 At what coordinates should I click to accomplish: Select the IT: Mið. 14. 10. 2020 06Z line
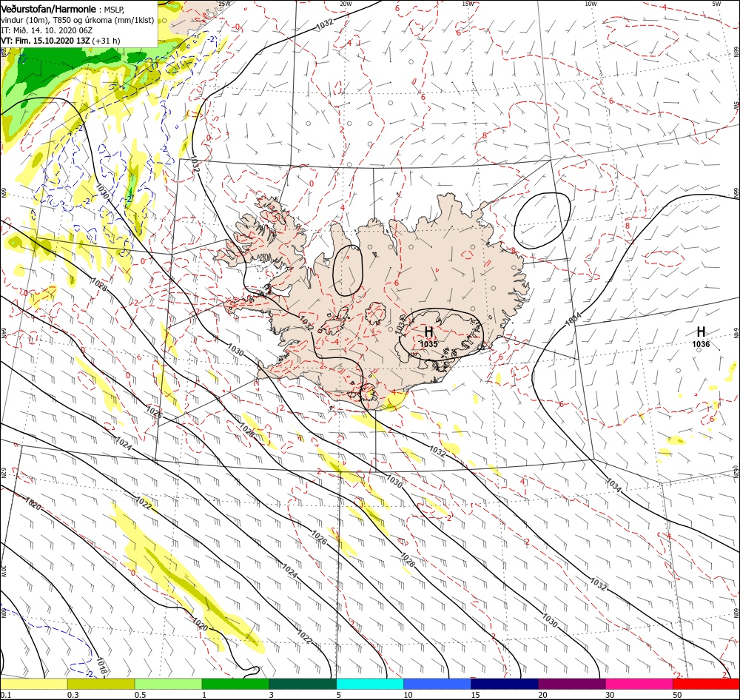pos(47,30)
